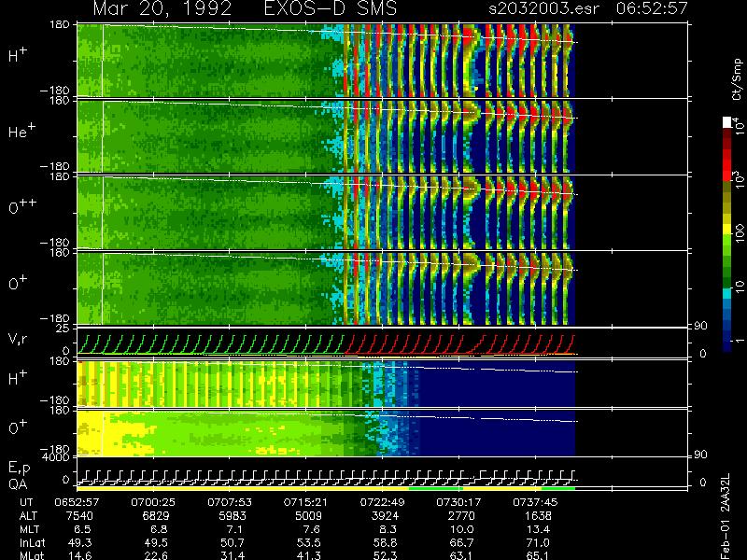
Task: Select the "EXOS-D SMS" heading text
Action: click(x=330, y=8)
